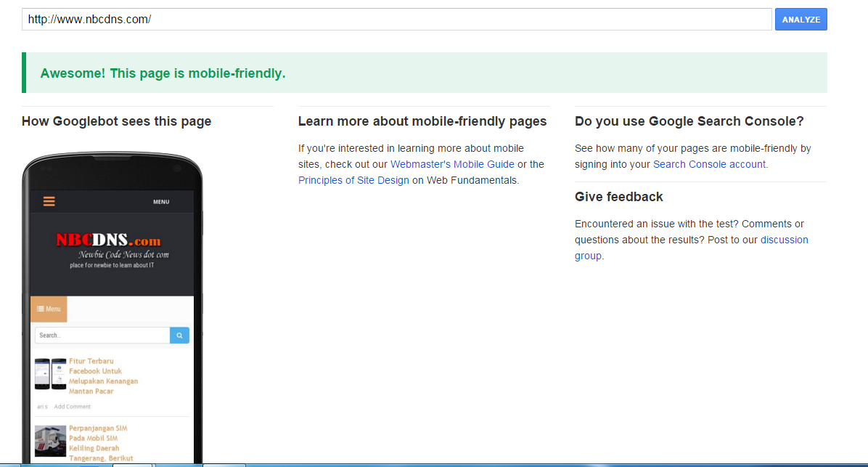Image resolution: width=868 pixels, height=467 pixels.
Task: Click 'Newbie Code News dot com' tagline
Action: tap(123, 255)
